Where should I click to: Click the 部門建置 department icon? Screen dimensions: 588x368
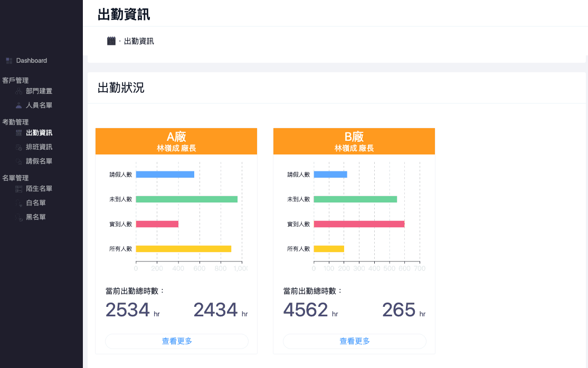click(19, 91)
